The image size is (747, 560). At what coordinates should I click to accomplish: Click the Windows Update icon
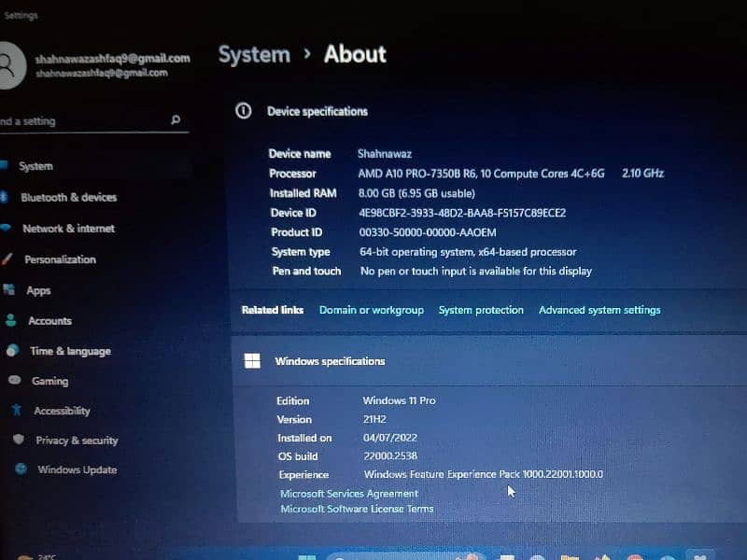20,469
